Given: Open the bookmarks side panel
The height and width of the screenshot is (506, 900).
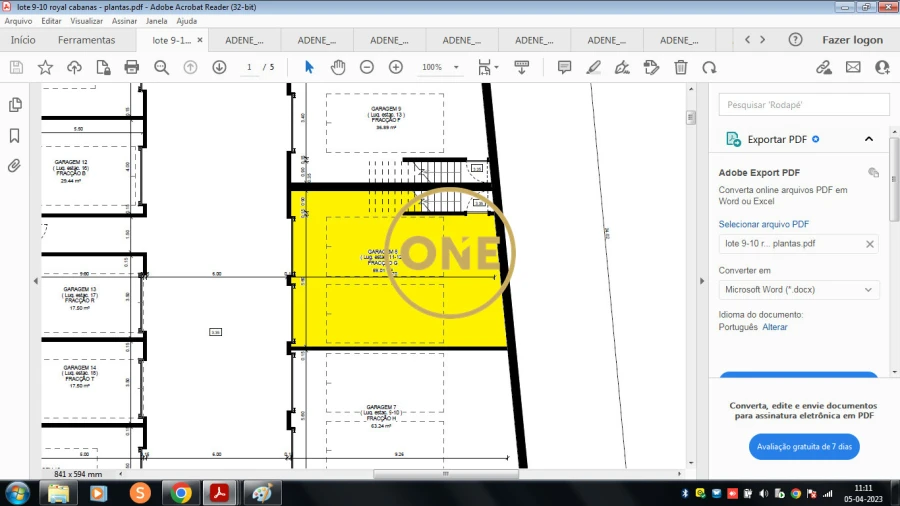Looking at the screenshot, I should point(15,136).
